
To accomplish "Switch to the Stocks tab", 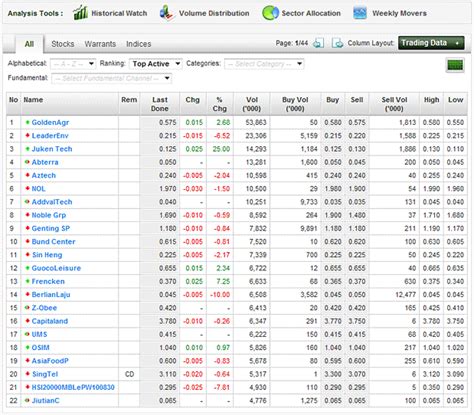I will click(63, 44).
